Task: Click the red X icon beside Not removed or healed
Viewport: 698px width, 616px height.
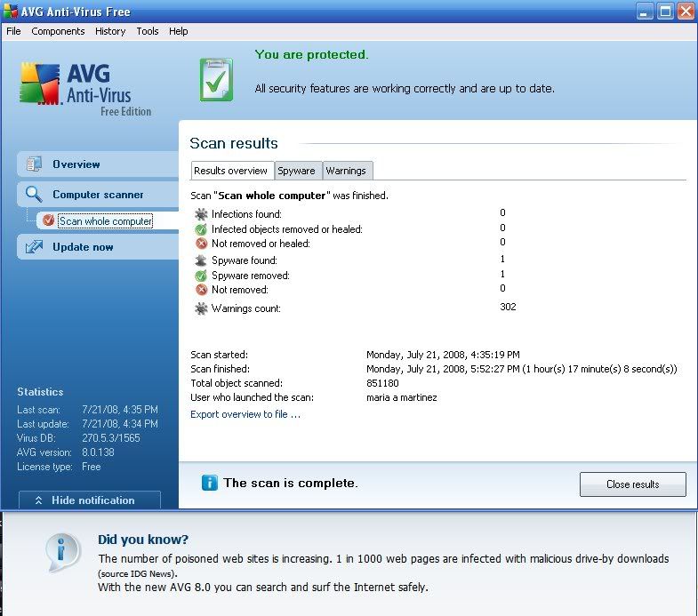Action: (201, 244)
